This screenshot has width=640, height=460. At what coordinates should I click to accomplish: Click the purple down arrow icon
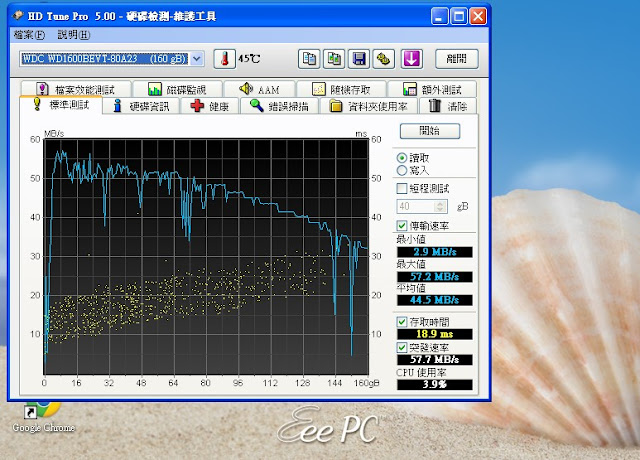[x=410, y=58]
